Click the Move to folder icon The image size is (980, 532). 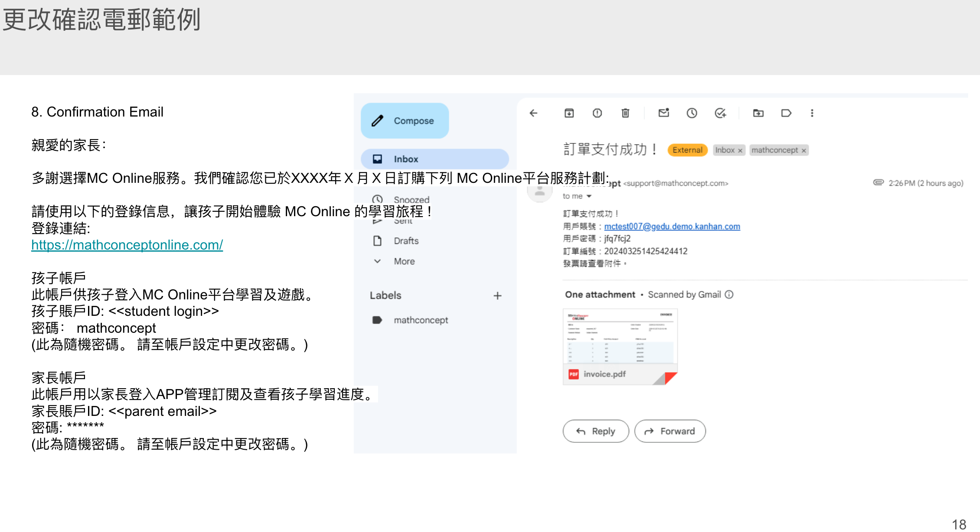click(758, 113)
